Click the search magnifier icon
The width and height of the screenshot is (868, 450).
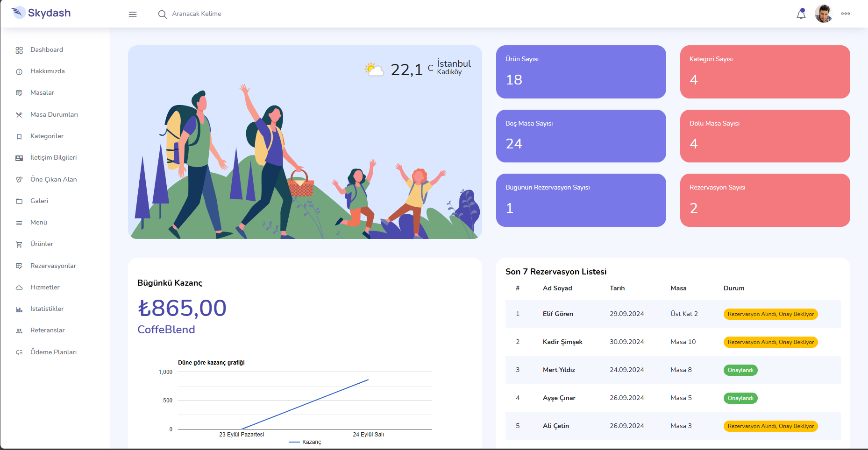click(x=162, y=14)
